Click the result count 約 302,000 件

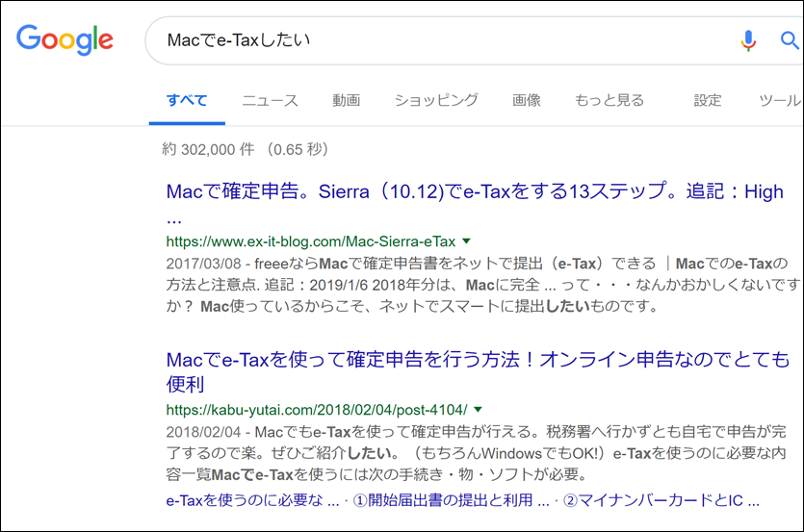point(208,149)
